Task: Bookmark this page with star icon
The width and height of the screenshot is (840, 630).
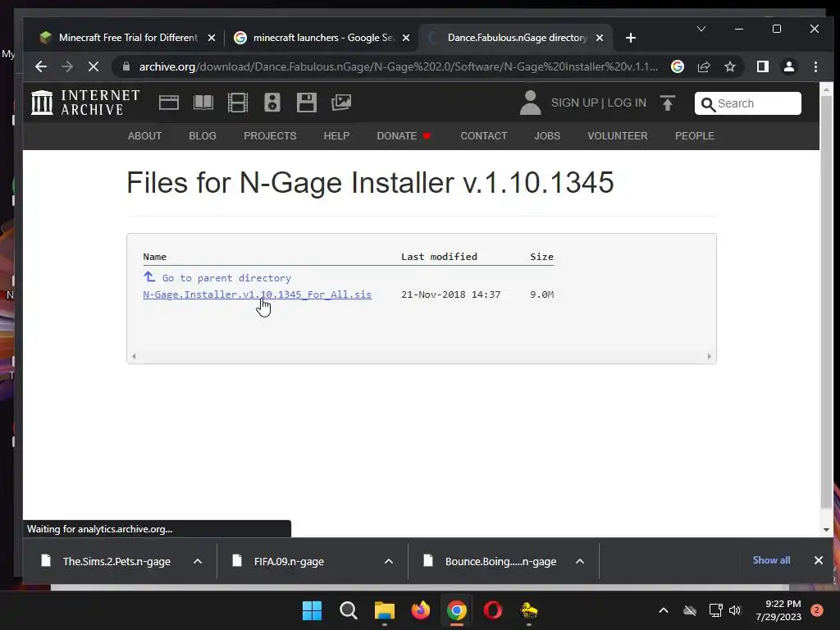Action: [x=729, y=66]
